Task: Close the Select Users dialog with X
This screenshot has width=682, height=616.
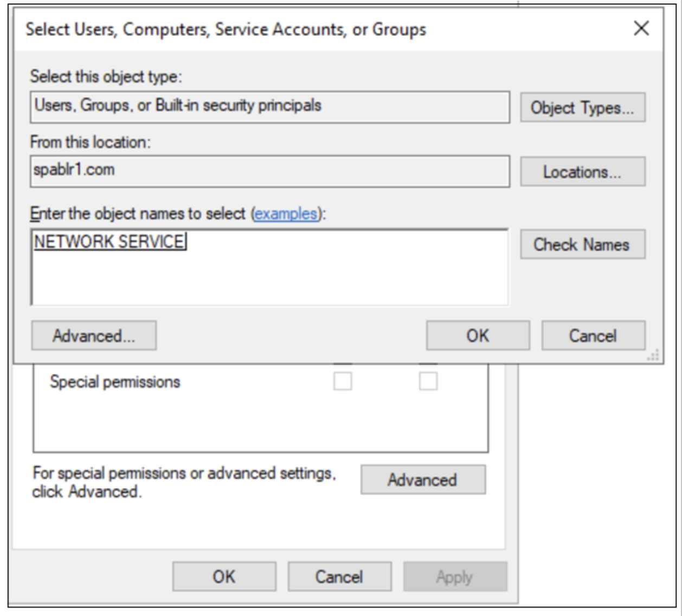Action: (x=641, y=28)
